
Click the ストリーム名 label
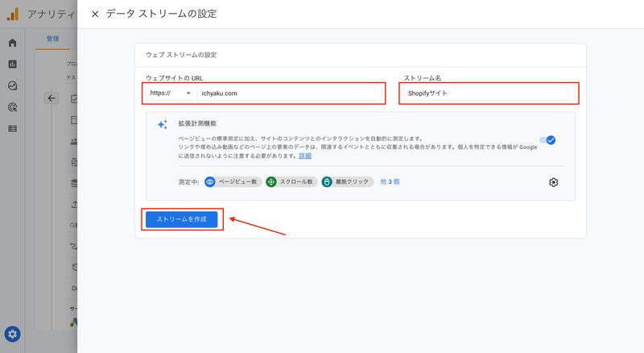pyautogui.click(x=422, y=77)
